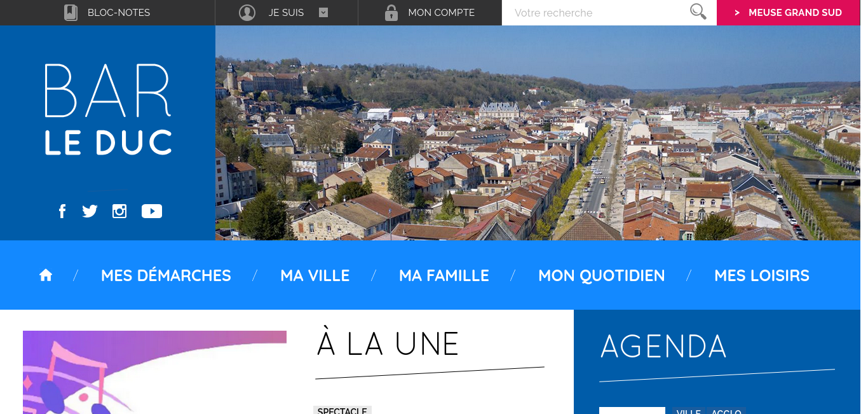Click the notebook icon beside Bloc-notes
Image resolution: width=868 pixels, height=414 pixels.
coord(71,13)
